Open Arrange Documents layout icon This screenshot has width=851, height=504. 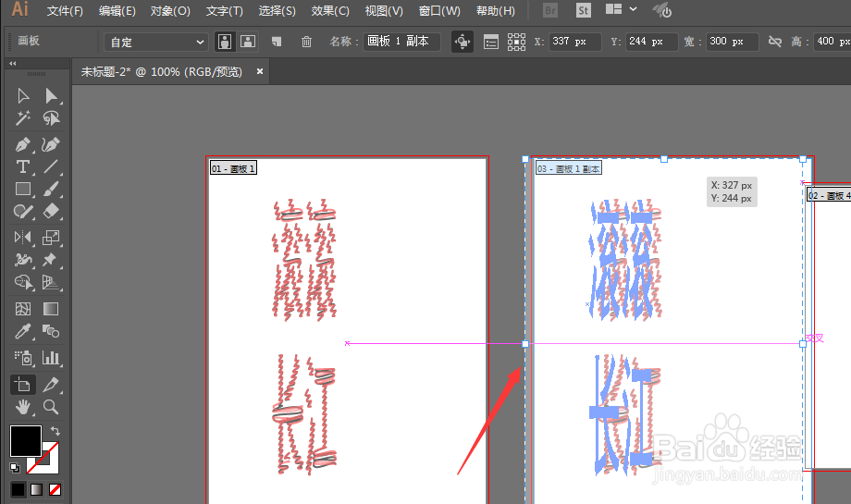click(613, 9)
